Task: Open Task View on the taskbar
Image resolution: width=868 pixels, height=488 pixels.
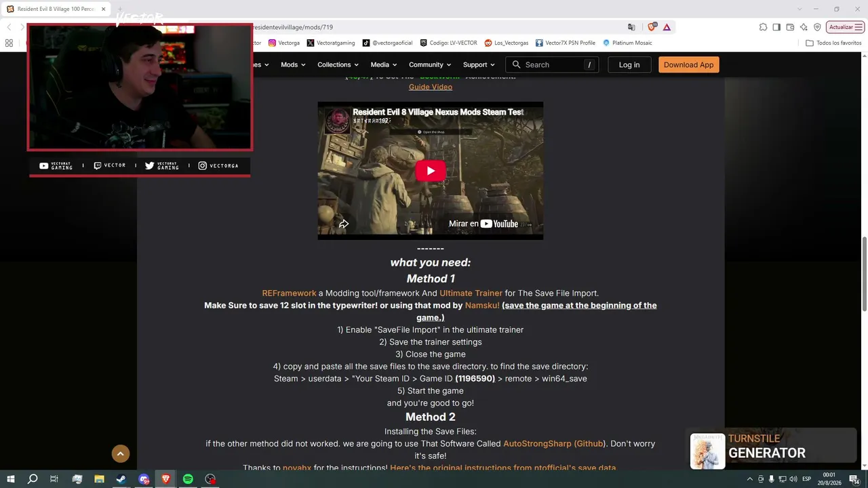Action: (54, 479)
